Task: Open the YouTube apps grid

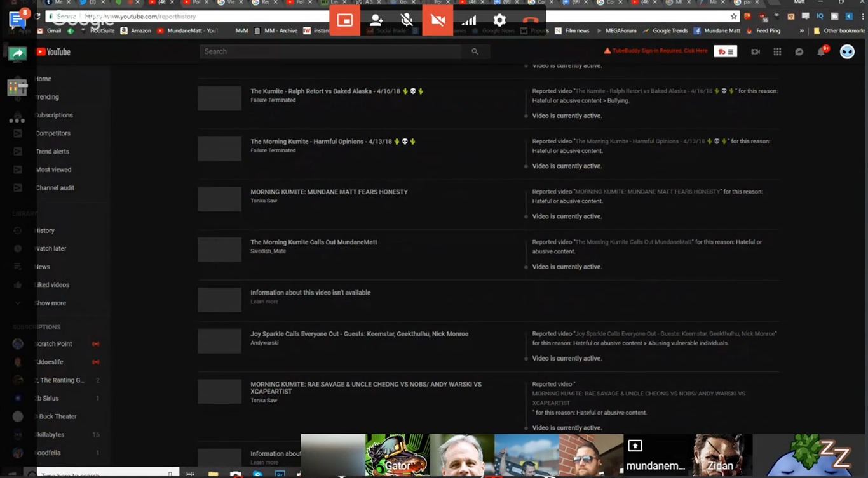Action: (x=777, y=52)
